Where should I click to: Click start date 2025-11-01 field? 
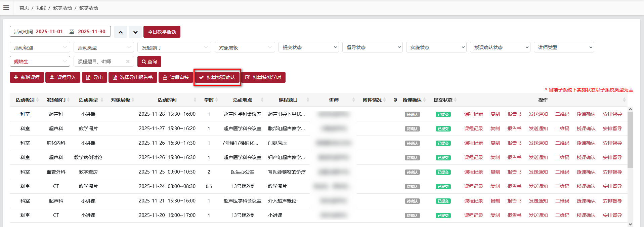pyautogui.click(x=49, y=32)
